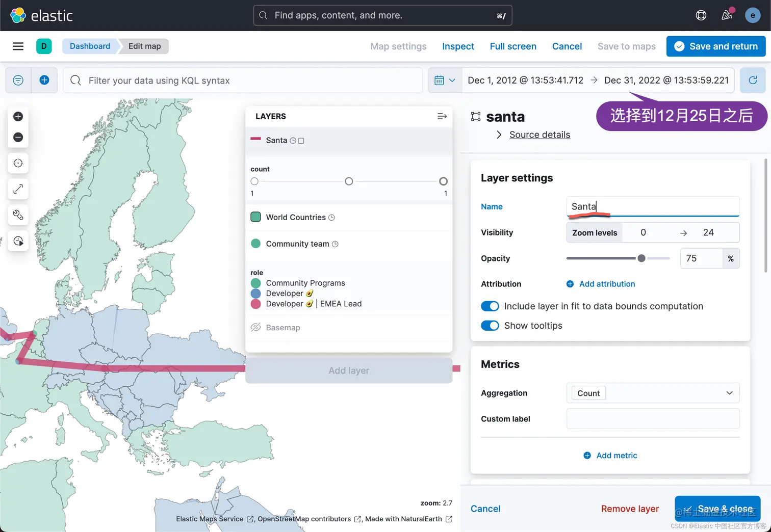Zoom out on the map
Screen dimensions: 771x532
click(x=18, y=137)
